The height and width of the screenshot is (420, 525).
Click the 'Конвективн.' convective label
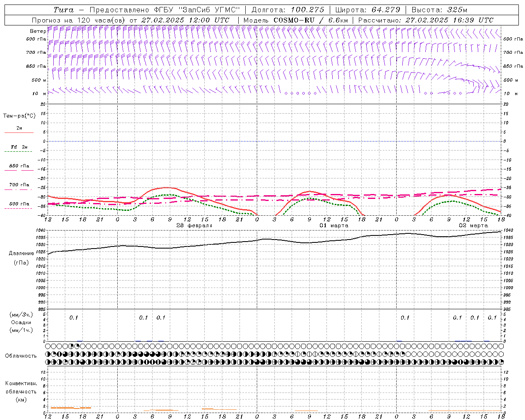[x=21, y=383]
